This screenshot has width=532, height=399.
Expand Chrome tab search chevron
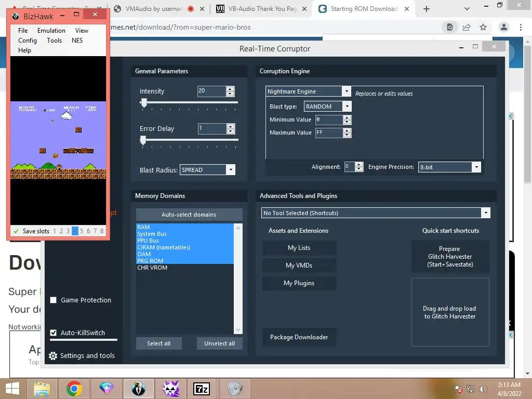[x=467, y=9]
